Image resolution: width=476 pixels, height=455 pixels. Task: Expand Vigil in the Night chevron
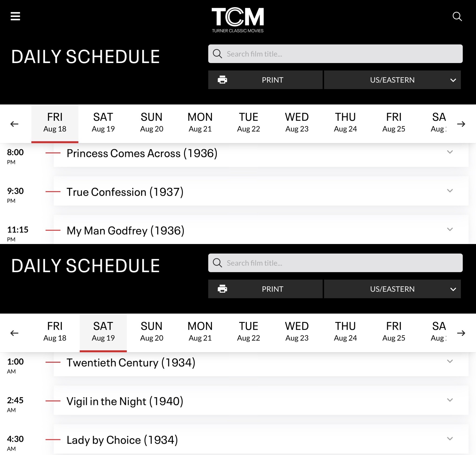pos(450,400)
